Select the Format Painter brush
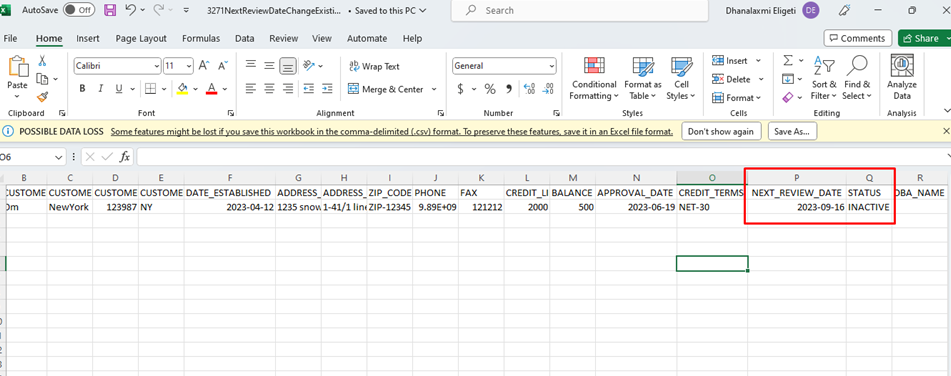Image resolution: width=951 pixels, height=376 pixels. click(42, 97)
